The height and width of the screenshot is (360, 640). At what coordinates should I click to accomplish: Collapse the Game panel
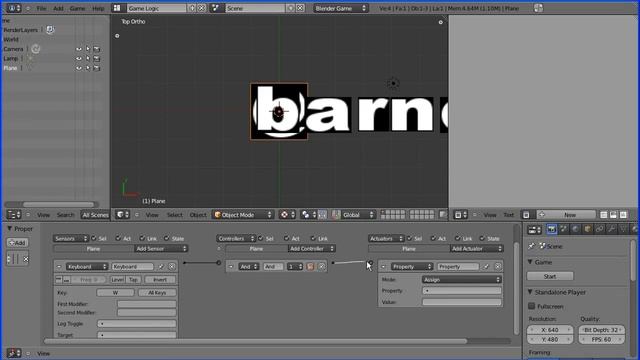point(530,262)
